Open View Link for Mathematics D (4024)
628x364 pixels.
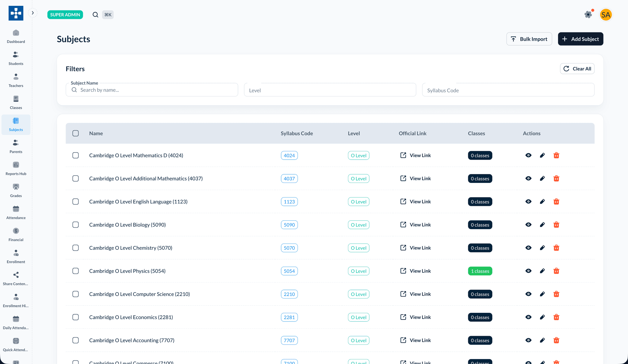[x=415, y=155]
